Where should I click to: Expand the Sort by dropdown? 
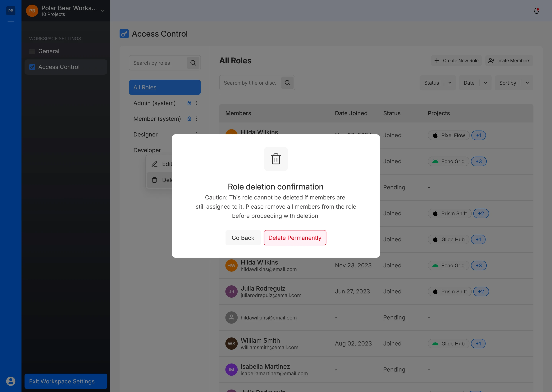(x=514, y=83)
